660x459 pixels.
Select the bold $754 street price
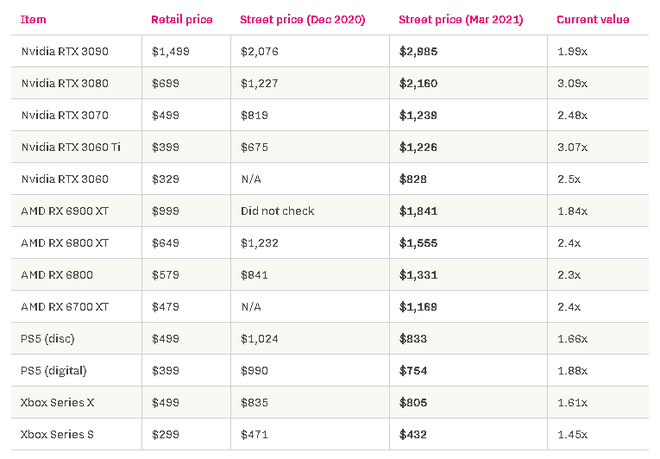point(412,371)
